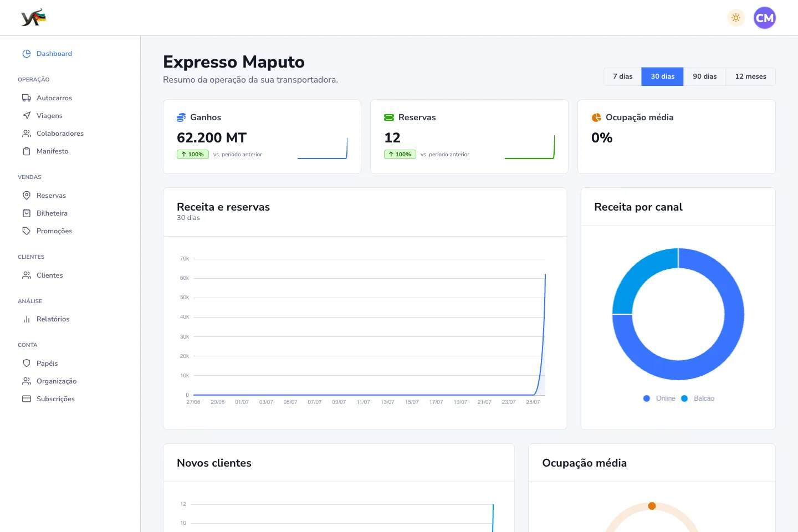Screen dimensions: 798x532
Task: Click the Colaboradores people icon
Action: tap(27, 134)
